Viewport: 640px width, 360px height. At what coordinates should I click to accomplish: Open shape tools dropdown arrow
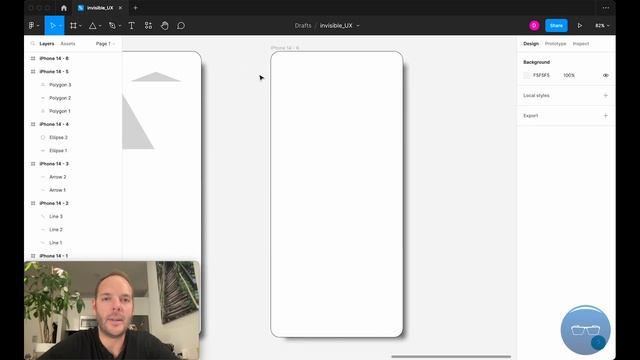[x=100, y=26]
